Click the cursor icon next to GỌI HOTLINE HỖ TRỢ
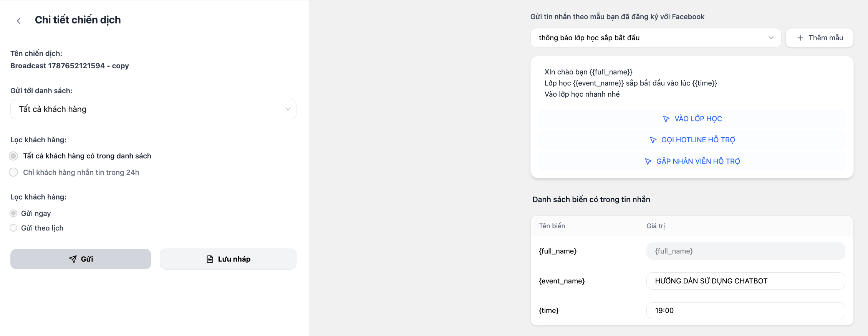The width and height of the screenshot is (868, 336). pyautogui.click(x=653, y=140)
